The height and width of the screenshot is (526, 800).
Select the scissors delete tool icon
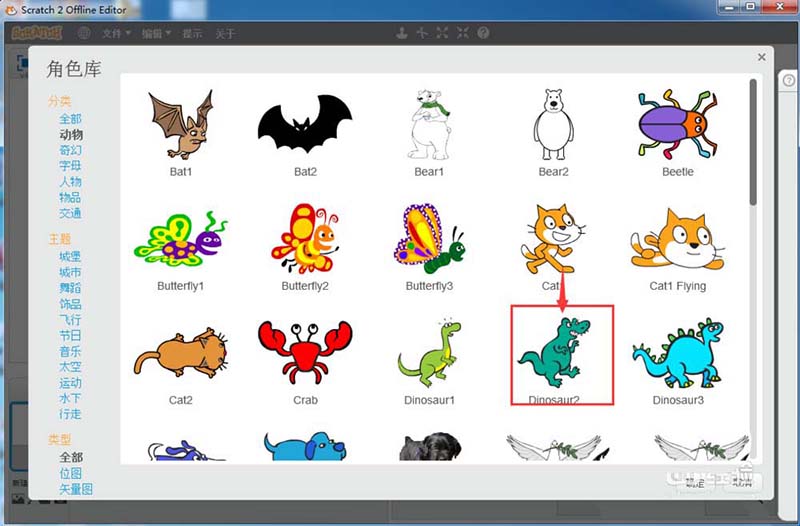click(422, 33)
